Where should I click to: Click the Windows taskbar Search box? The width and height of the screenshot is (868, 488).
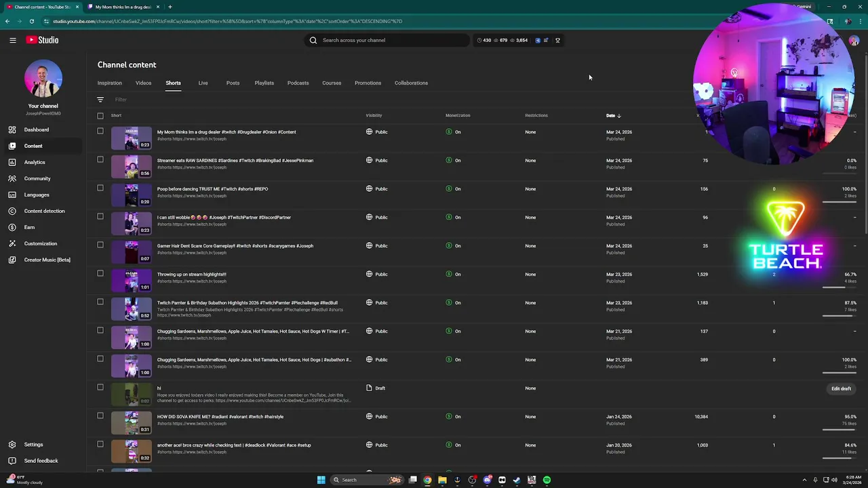tap(367, 480)
